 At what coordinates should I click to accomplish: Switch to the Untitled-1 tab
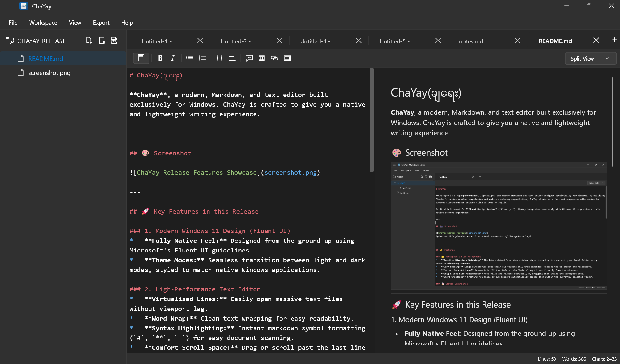pyautogui.click(x=157, y=41)
